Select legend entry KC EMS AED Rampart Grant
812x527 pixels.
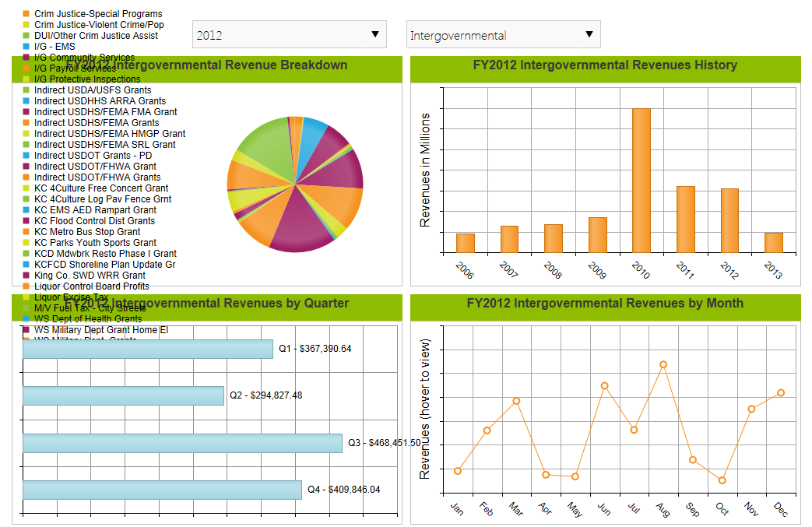click(90, 209)
